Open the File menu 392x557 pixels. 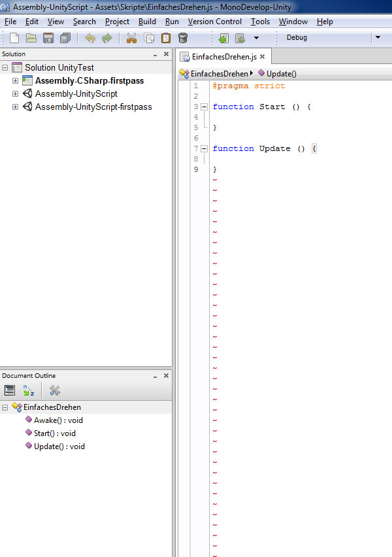point(10,22)
